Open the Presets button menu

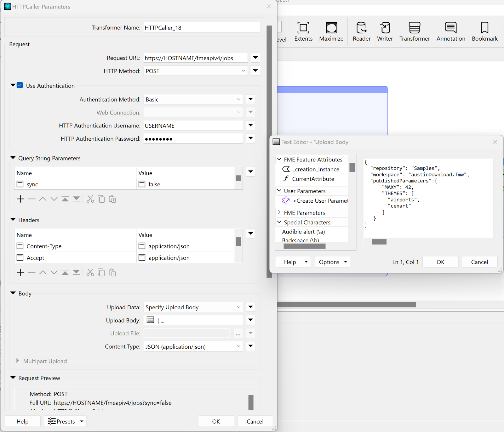tap(65, 421)
